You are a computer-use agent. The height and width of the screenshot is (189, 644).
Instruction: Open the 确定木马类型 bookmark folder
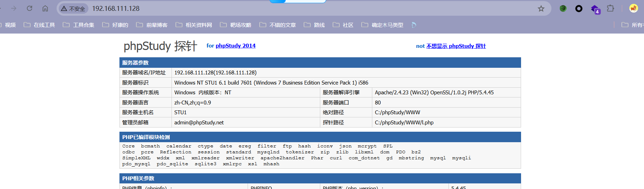tap(382, 25)
